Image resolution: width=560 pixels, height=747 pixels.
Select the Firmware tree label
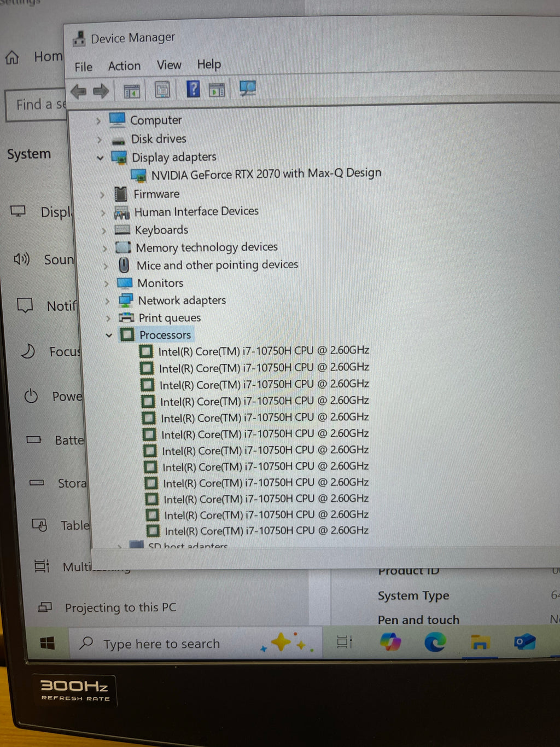pyautogui.click(x=156, y=194)
